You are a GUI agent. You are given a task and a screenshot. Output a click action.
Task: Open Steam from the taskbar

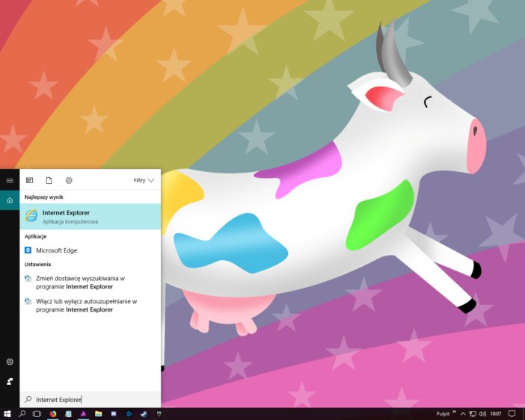pyautogui.click(x=144, y=414)
